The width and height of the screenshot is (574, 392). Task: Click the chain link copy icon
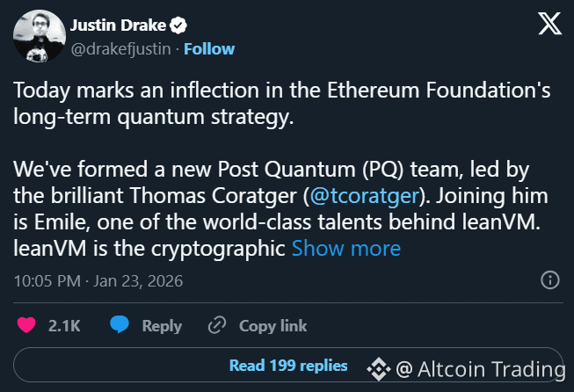tap(217, 325)
